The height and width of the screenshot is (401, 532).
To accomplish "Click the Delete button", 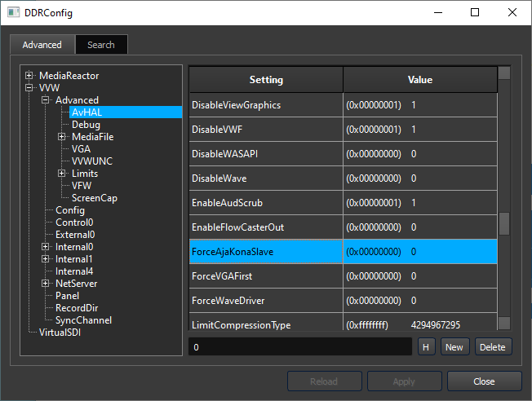I will (x=493, y=346).
